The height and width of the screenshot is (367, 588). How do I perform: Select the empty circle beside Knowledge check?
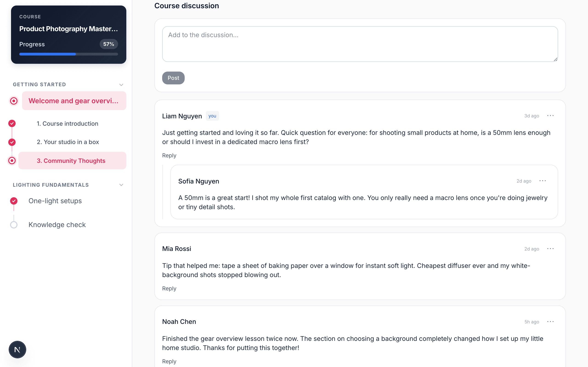(x=14, y=225)
